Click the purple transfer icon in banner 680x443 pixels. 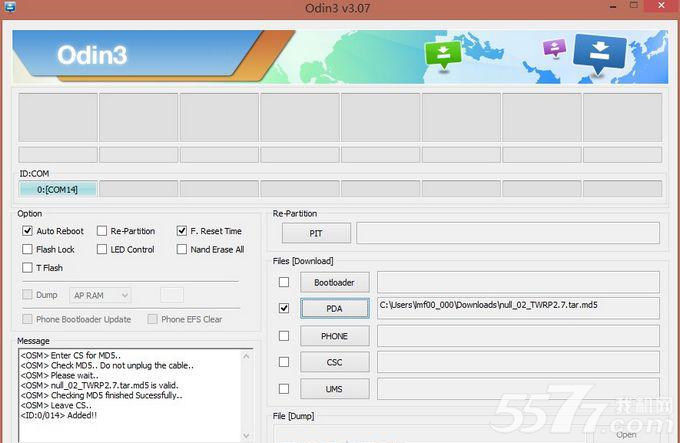pos(553,49)
